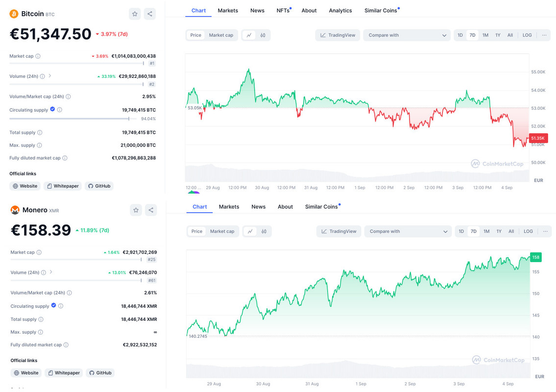556x392 pixels.
Task: Click Monero Fully diluted market cap info icon
Action: tap(66, 345)
